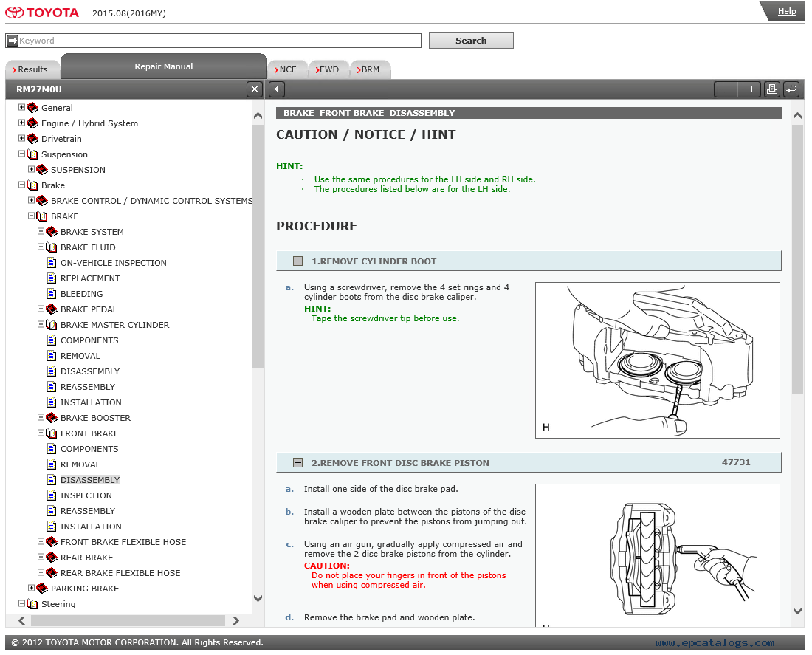Select the highlighted DISASSEMBLY item under FRONT BRAKE

click(x=89, y=480)
